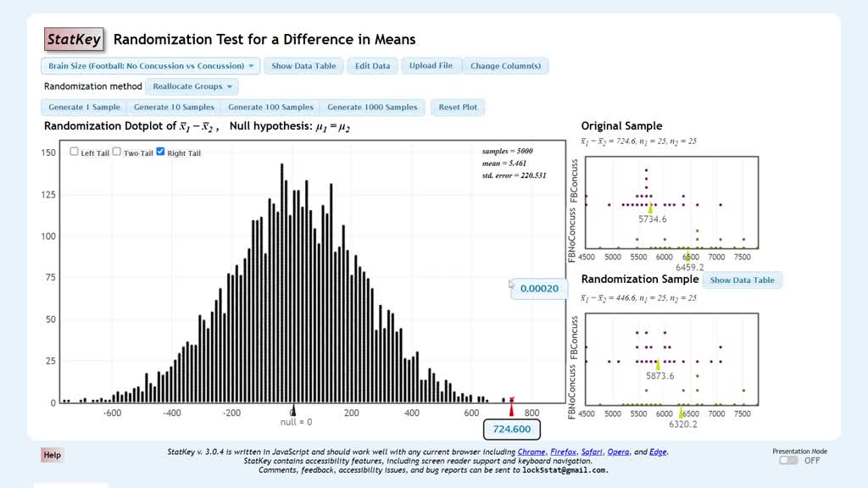The width and height of the screenshot is (868, 488).
Task: Show the original data table
Action: tap(303, 65)
